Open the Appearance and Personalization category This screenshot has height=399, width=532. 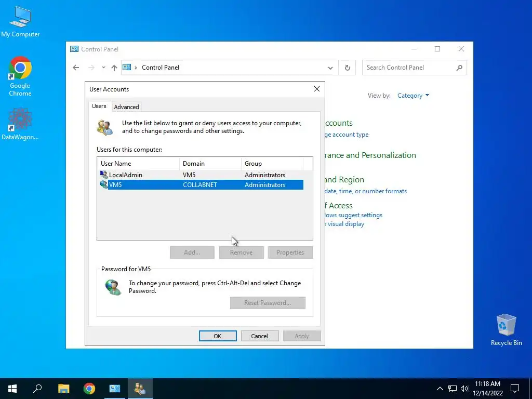pos(370,155)
